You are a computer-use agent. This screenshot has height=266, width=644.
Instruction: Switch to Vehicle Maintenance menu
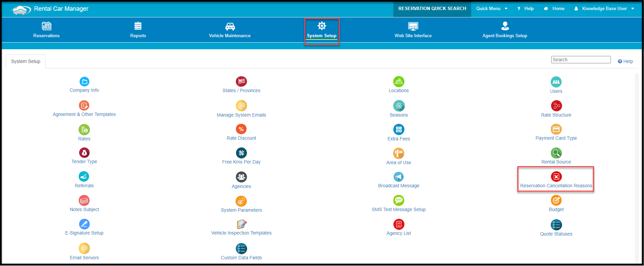(x=230, y=30)
